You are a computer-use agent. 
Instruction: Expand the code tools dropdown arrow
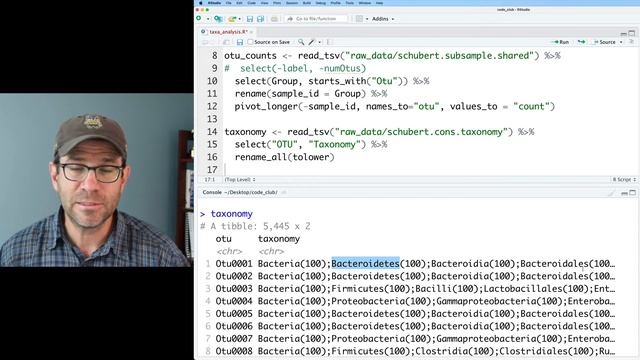click(320, 42)
